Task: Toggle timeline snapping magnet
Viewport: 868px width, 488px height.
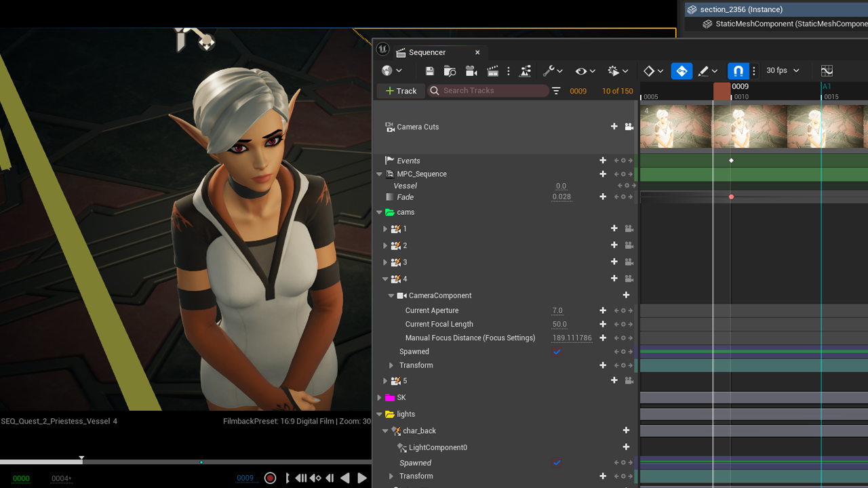Action: [x=738, y=71]
